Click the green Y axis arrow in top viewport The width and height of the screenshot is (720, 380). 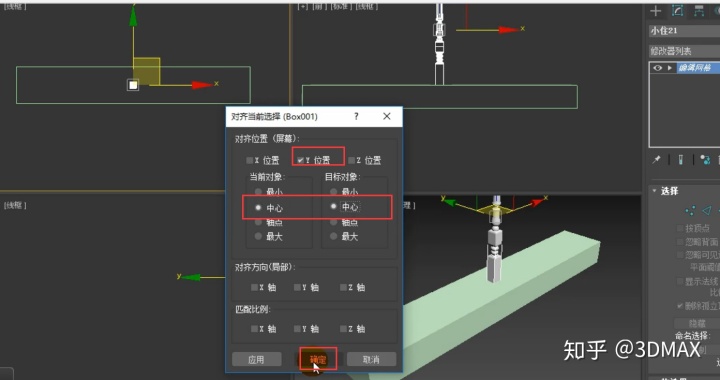133,17
